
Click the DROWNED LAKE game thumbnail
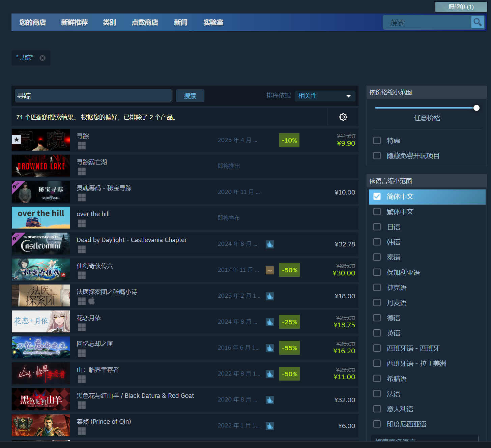tap(41, 166)
